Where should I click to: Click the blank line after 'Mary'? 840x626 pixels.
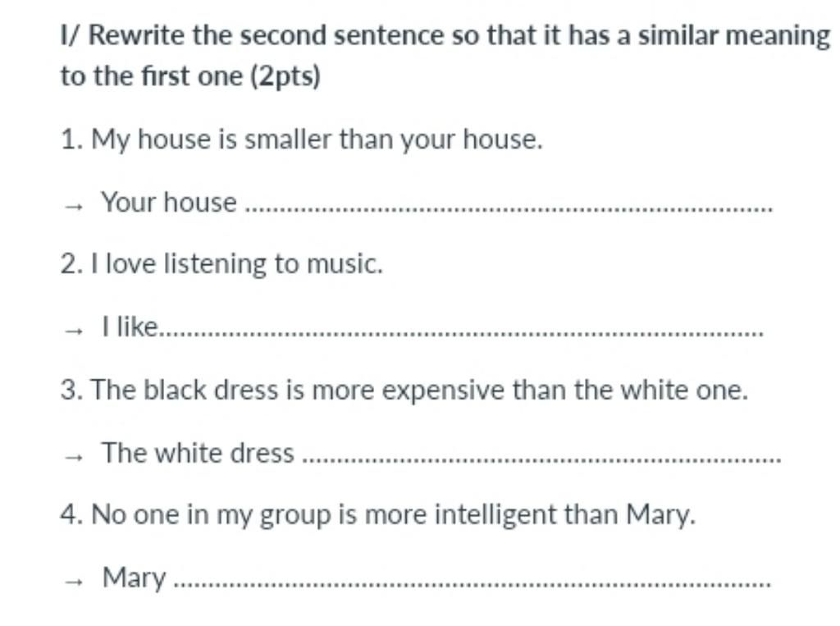click(x=473, y=583)
